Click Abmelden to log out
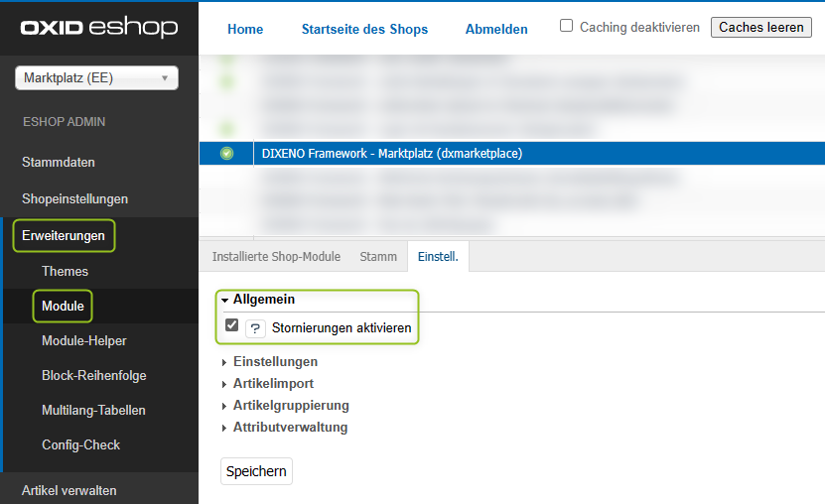825x504 pixels. [x=496, y=29]
